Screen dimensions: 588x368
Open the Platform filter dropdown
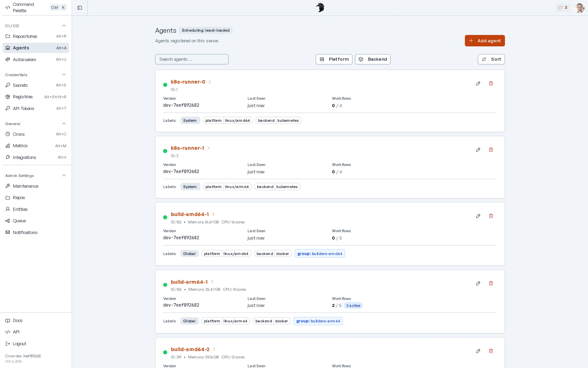[334, 59]
